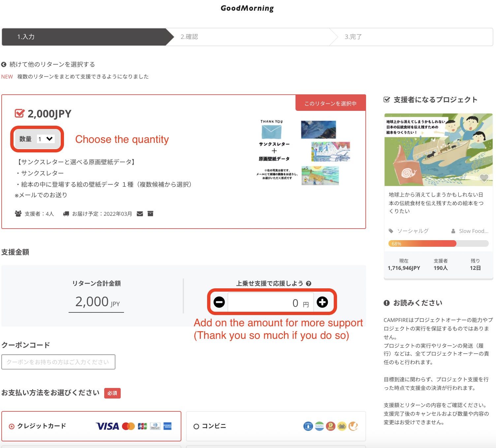This screenshot has width=496, height=448.
Task: Click the project illustration thumbnail in sidebar
Action: click(x=438, y=149)
